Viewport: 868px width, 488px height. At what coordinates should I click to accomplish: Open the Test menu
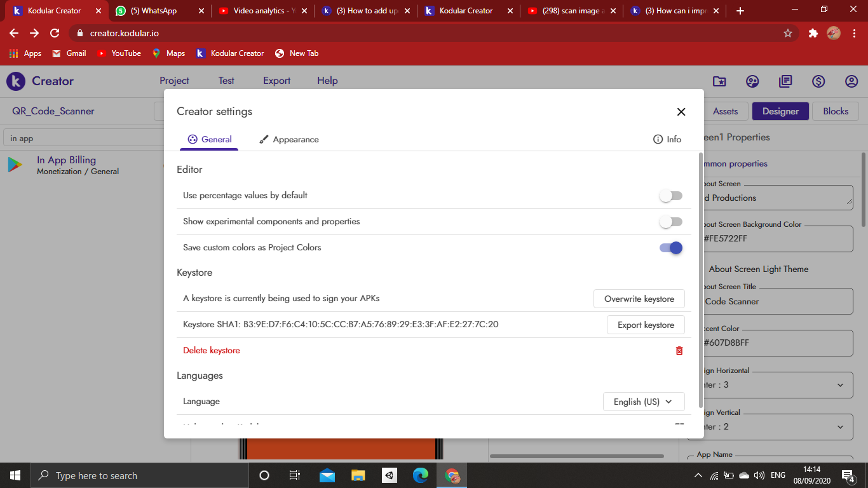(x=226, y=81)
